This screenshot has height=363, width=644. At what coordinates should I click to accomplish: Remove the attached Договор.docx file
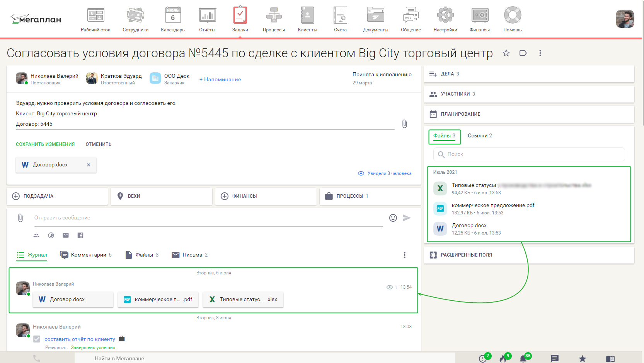89,165
